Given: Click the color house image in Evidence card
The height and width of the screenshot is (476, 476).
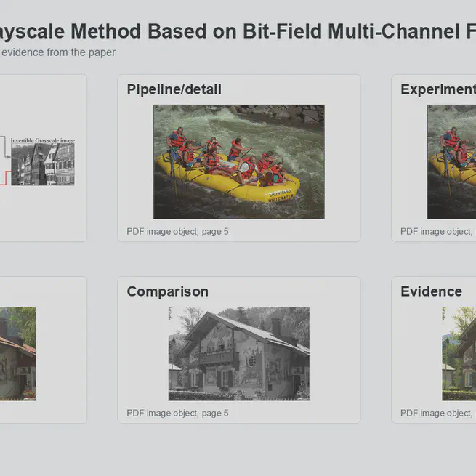Looking at the screenshot, I should [x=459, y=354].
